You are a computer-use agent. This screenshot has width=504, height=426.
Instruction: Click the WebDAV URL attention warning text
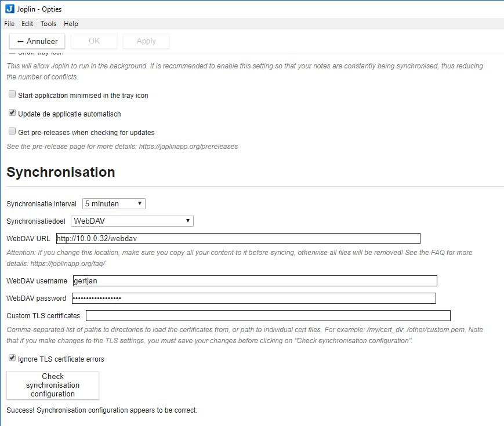(240, 258)
